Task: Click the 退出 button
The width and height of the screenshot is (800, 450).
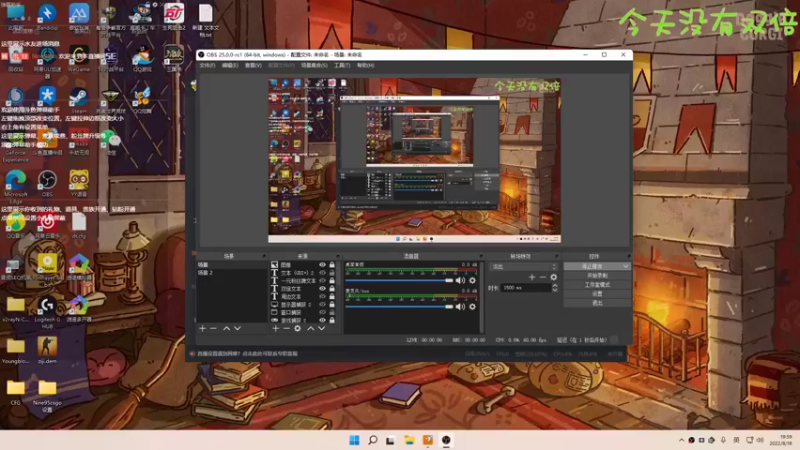Action: click(x=597, y=303)
